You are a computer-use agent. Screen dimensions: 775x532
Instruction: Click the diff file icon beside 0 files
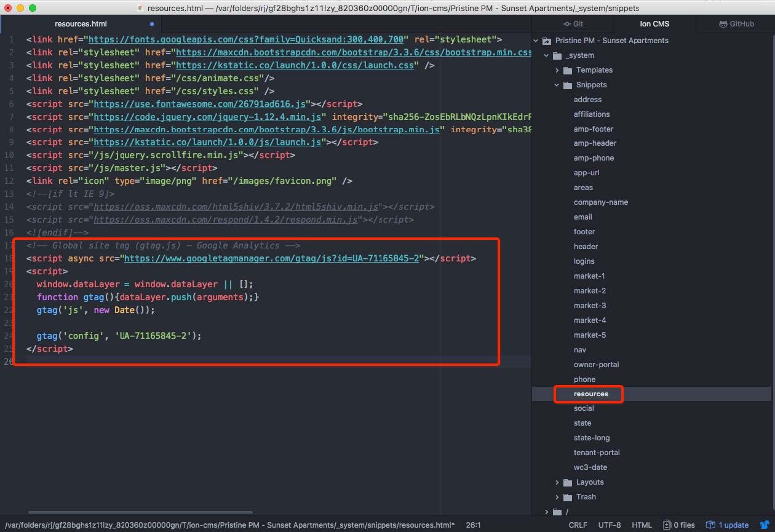click(667, 525)
